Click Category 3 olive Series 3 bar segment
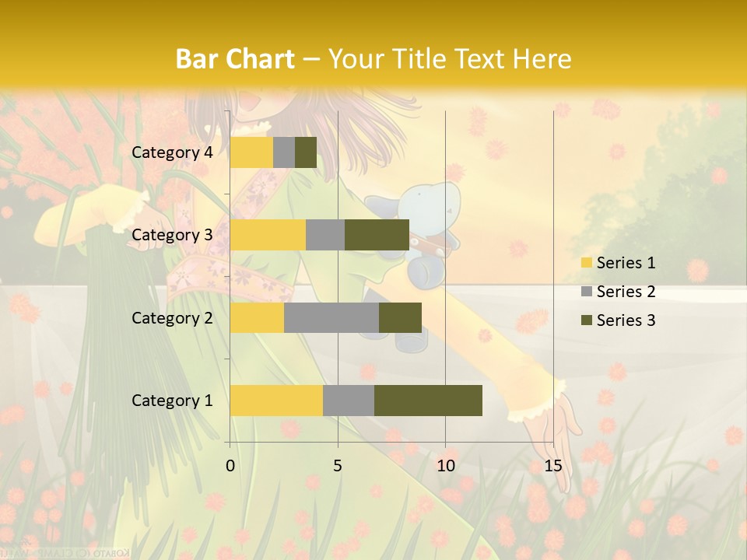 [377, 235]
